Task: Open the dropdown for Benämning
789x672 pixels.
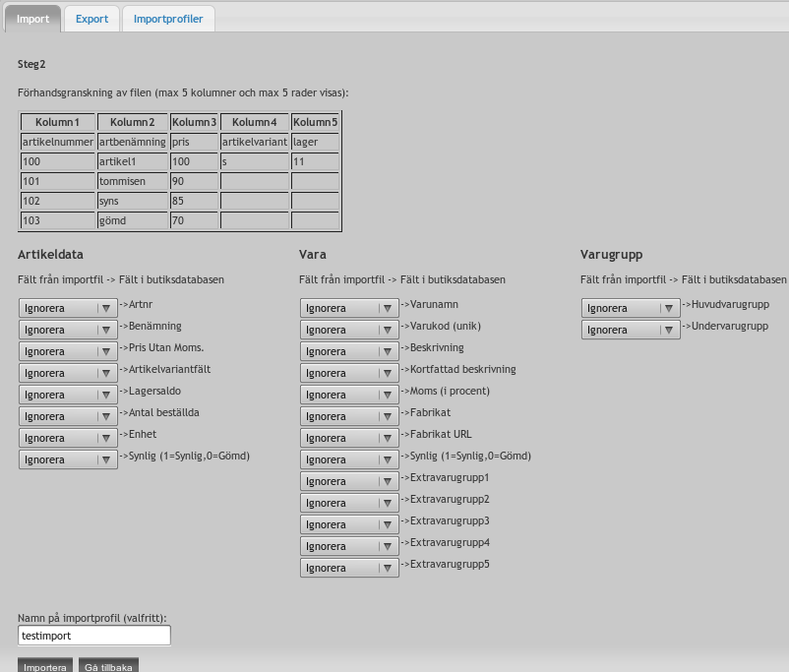Action: pyautogui.click(x=68, y=330)
